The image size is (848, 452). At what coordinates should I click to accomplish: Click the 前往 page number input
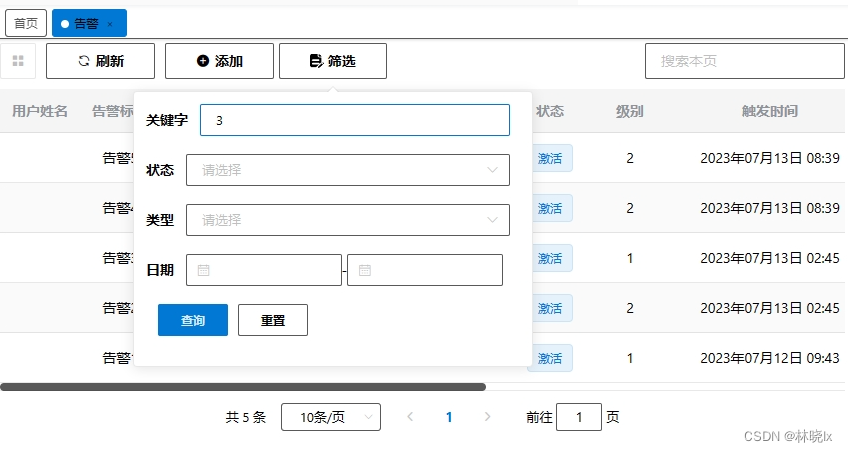point(578,417)
